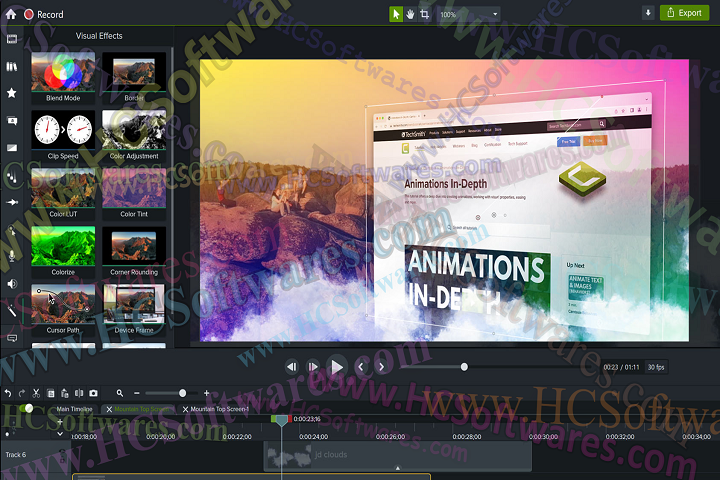Capture a frame with the camera icon
The height and width of the screenshot is (480, 720).
93,393
